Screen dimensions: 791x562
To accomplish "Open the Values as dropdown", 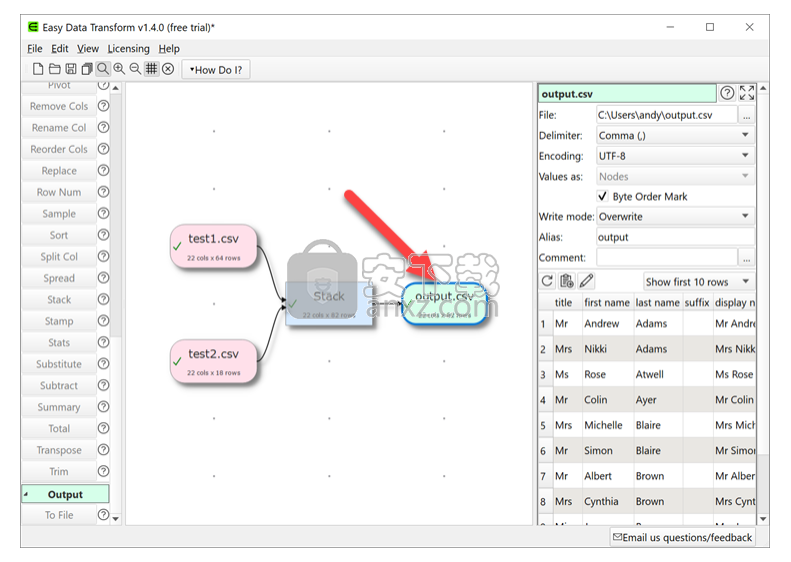I will (x=675, y=177).
